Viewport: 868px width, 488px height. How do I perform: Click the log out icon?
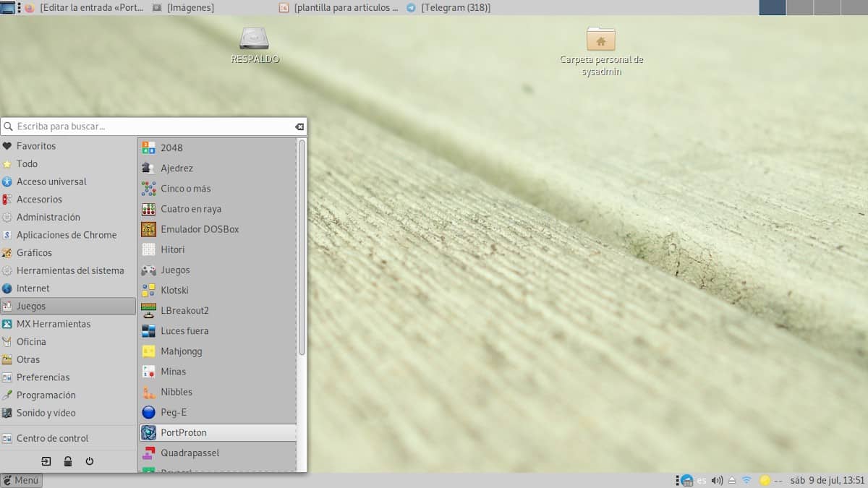tap(46, 461)
